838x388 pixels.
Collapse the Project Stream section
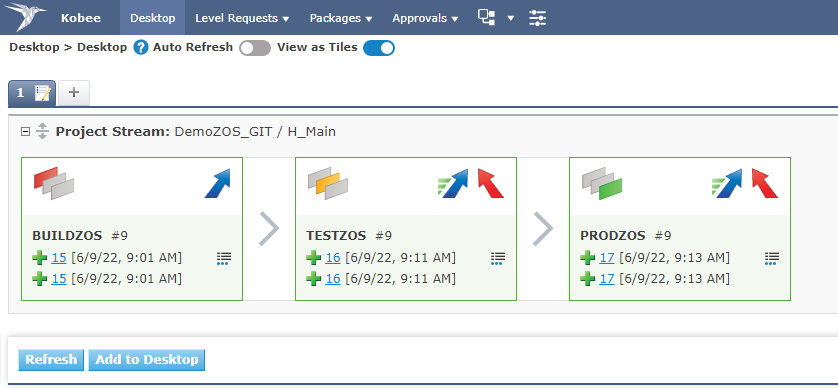pyautogui.click(x=25, y=131)
